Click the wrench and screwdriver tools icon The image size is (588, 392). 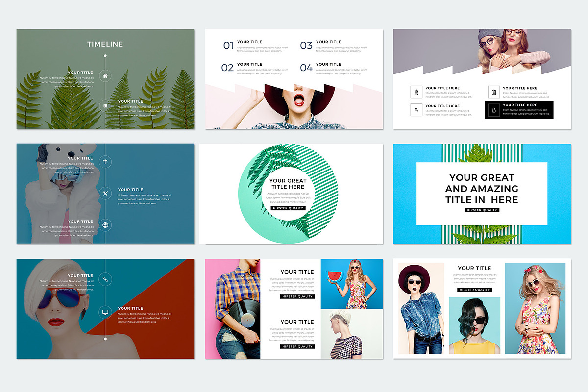pos(105,193)
